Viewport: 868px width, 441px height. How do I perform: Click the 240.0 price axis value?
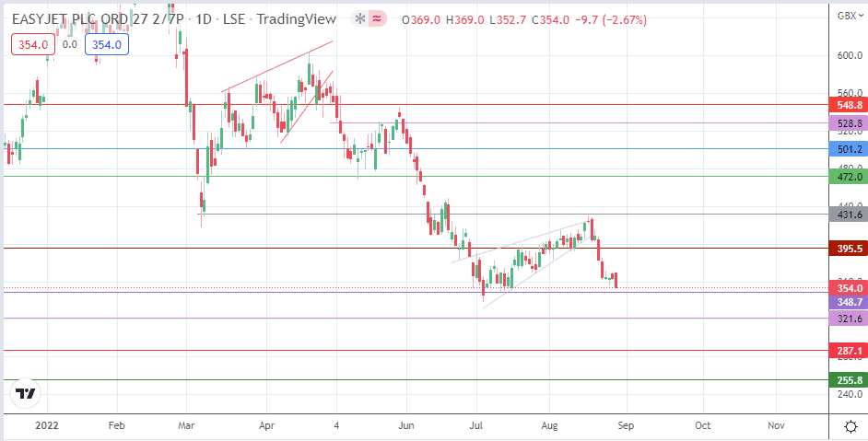[x=850, y=394]
